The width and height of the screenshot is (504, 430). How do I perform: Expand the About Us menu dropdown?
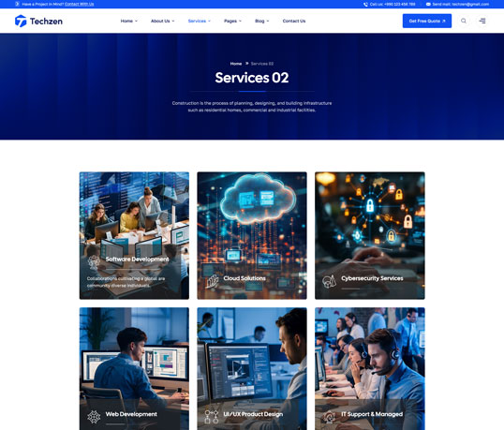pos(163,21)
